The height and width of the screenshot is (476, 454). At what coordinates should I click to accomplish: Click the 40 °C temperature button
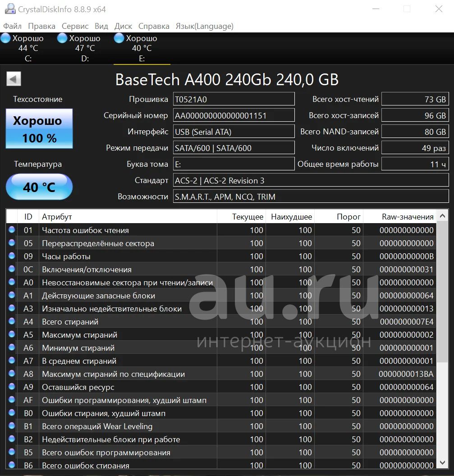39,187
